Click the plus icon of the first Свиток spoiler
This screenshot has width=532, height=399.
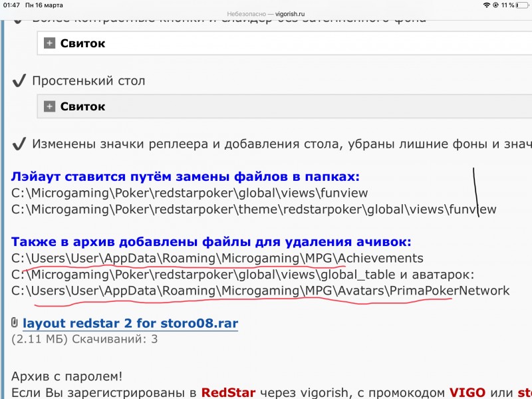(x=49, y=43)
